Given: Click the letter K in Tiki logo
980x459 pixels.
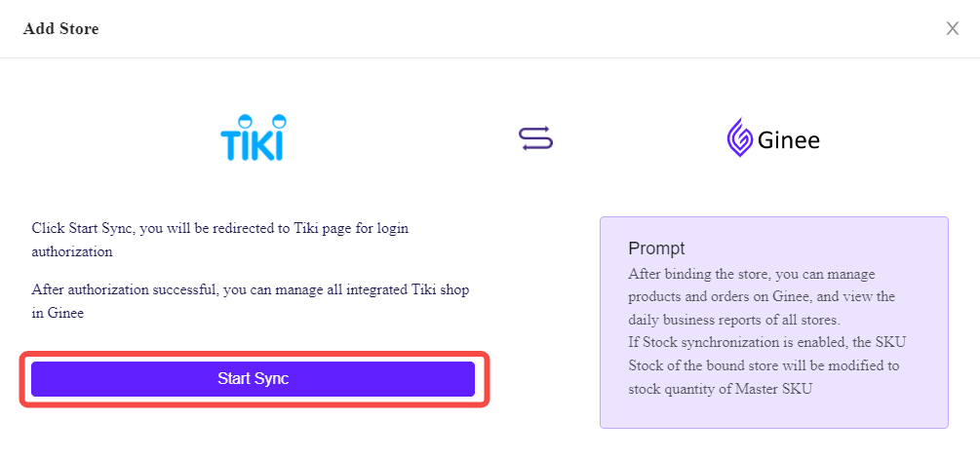Looking at the screenshot, I should pyautogui.click(x=260, y=145).
